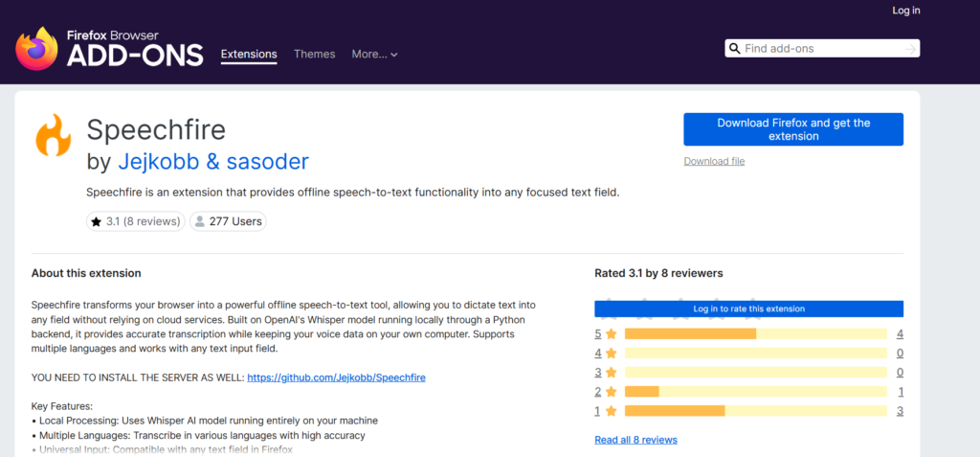Click the 'Local Processing' feature line
The image size is (980, 457).
point(205,421)
